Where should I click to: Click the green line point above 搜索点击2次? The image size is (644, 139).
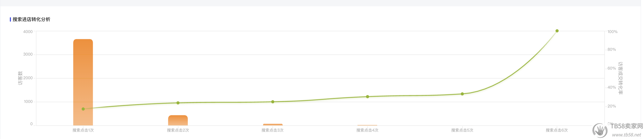click(x=178, y=103)
